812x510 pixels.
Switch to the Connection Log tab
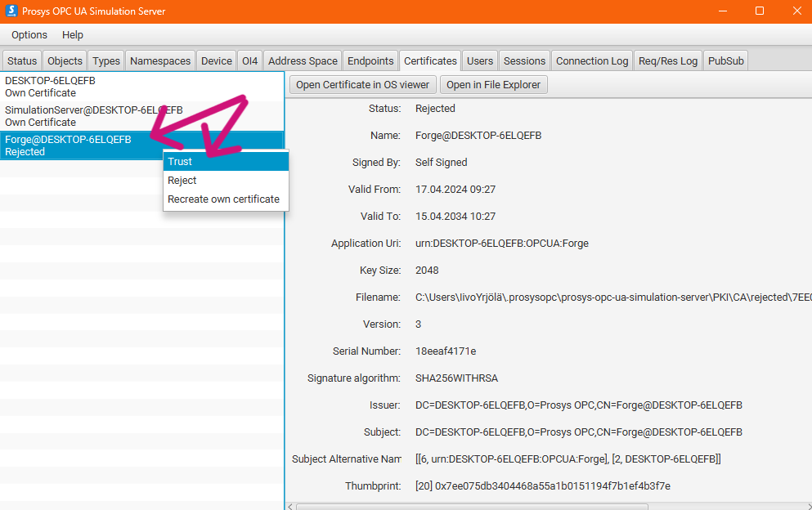tap(592, 61)
